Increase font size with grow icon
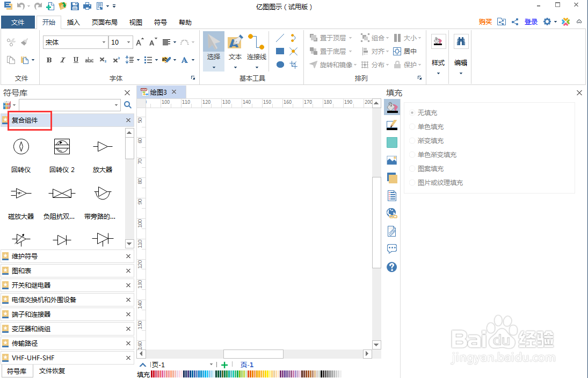This screenshot has width=588, height=378. [x=140, y=42]
